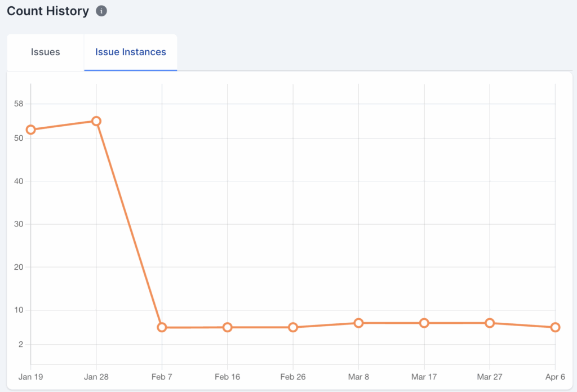Select the Mar 17 data point marker
The image size is (577, 392).
point(424,323)
